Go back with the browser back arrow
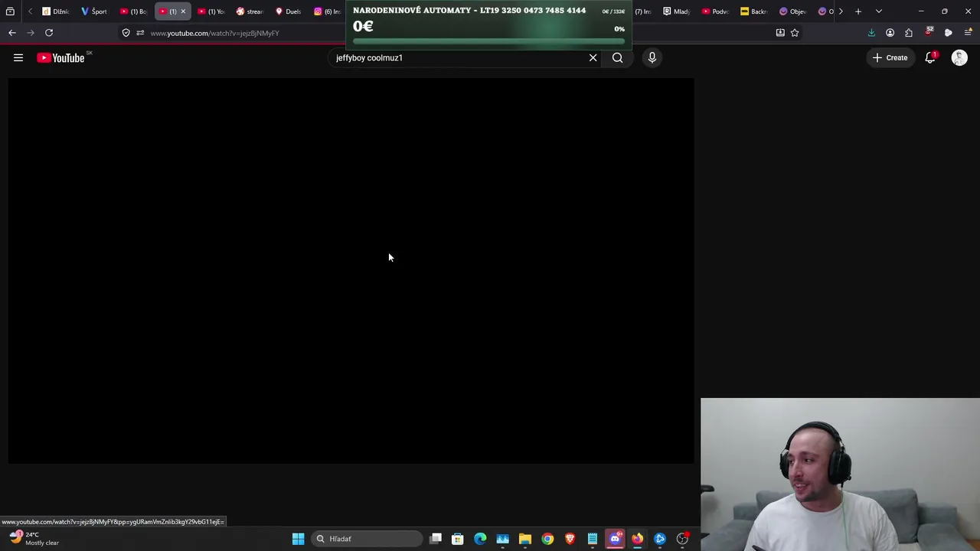980x551 pixels. click(12, 33)
